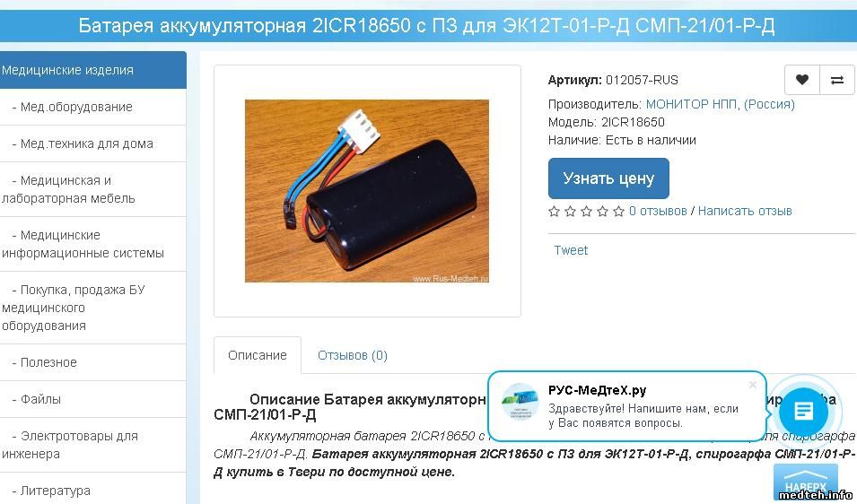This screenshot has height=504, width=857.
Task: Click the Написать отзыв link
Action: click(x=745, y=212)
